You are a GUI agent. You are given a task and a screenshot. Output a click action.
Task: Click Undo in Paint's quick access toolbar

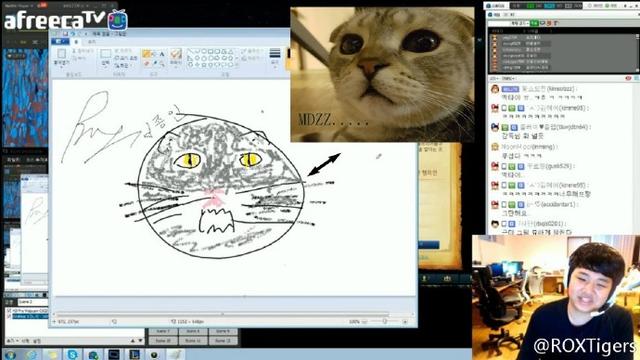point(73,34)
